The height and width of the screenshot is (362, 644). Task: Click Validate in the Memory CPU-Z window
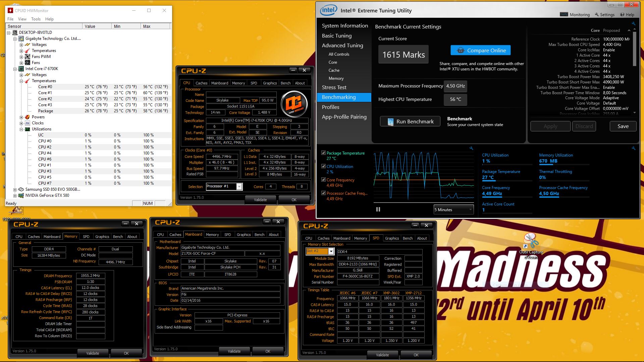(93, 353)
